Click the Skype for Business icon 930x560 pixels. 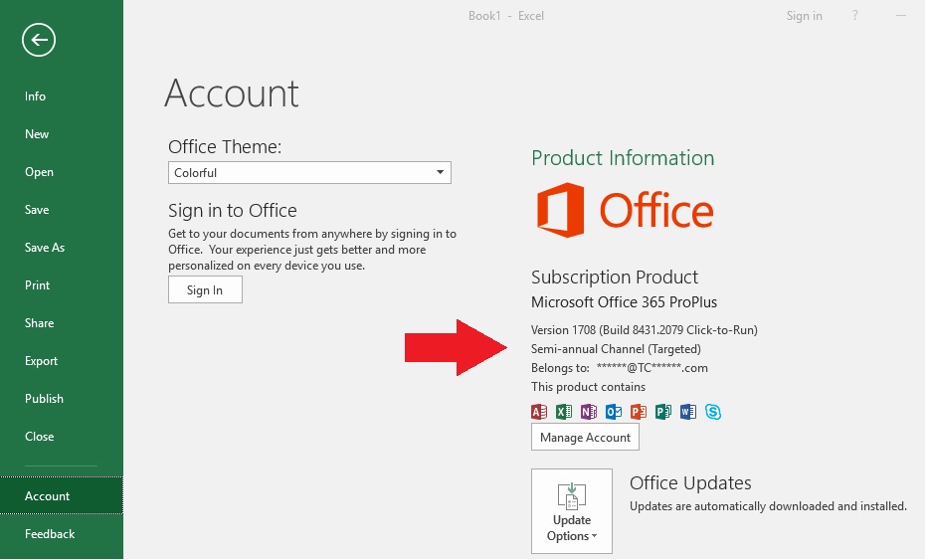713,412
